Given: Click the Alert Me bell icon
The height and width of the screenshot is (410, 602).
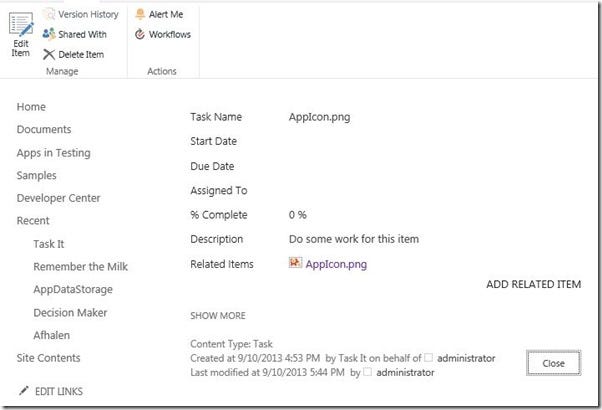Looking at the screenshot, I should [140, 14].
